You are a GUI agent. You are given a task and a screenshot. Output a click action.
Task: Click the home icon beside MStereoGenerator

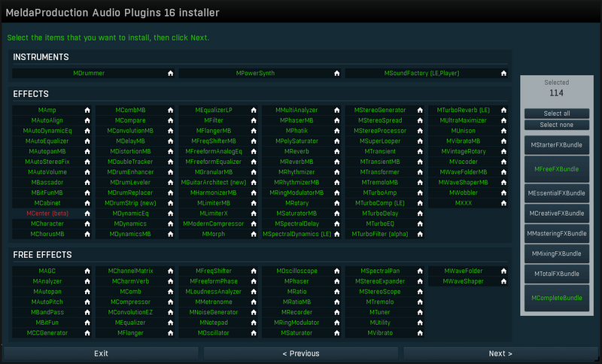coord(420,110)
